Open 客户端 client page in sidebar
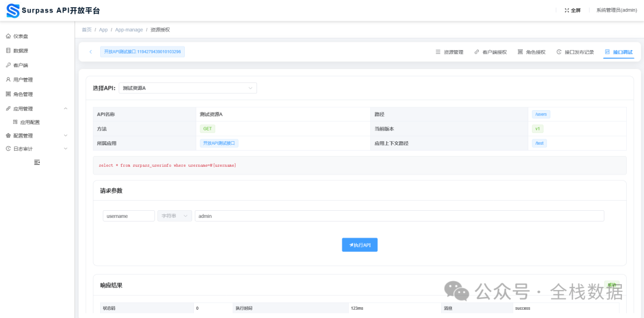 point(20,66)
